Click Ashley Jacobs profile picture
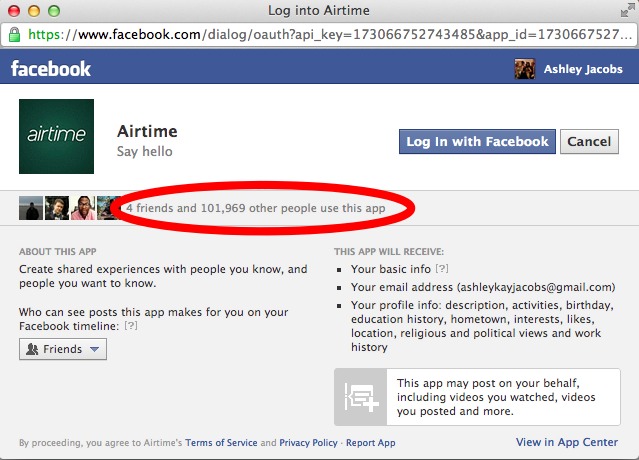Viewport: 639px width, 460px height. (524, 69)
